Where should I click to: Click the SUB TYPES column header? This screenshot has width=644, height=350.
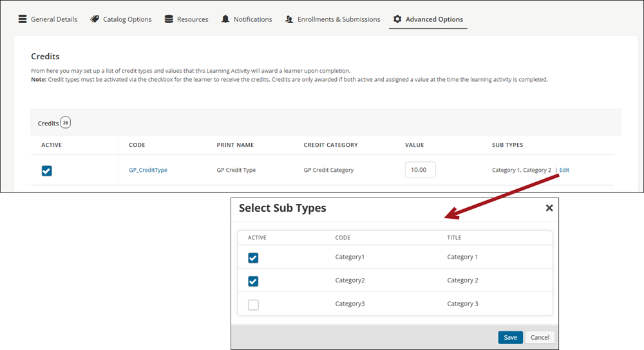click(507, 145)
